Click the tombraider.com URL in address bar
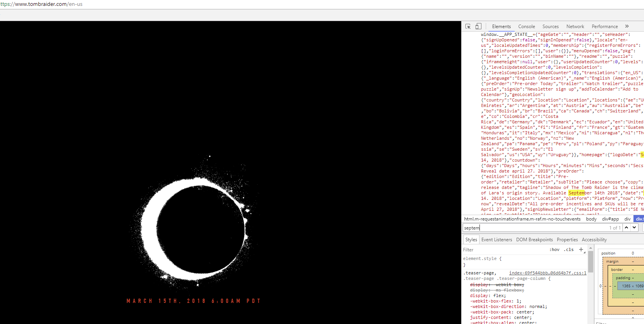644x324 pixels. pos(41,4)
